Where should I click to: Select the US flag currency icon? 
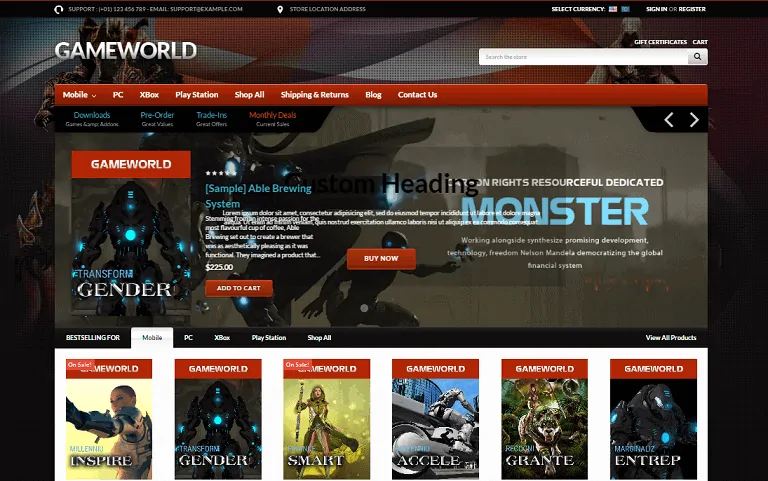[613, 9]
